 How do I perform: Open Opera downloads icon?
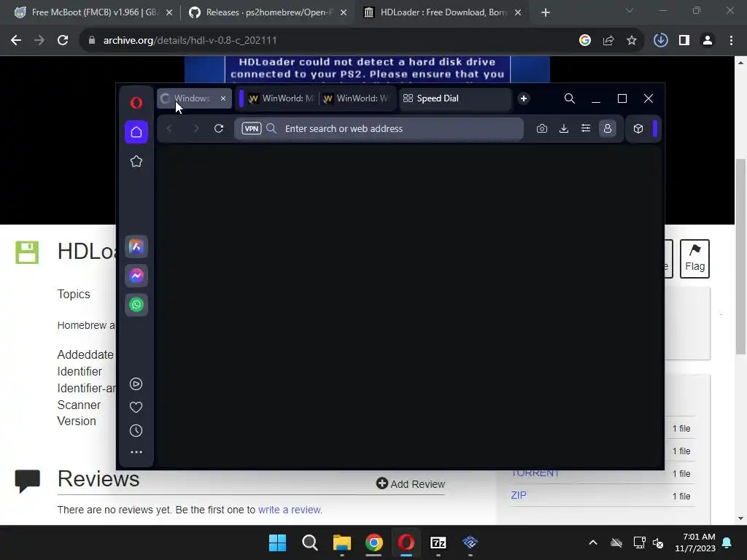564,128
